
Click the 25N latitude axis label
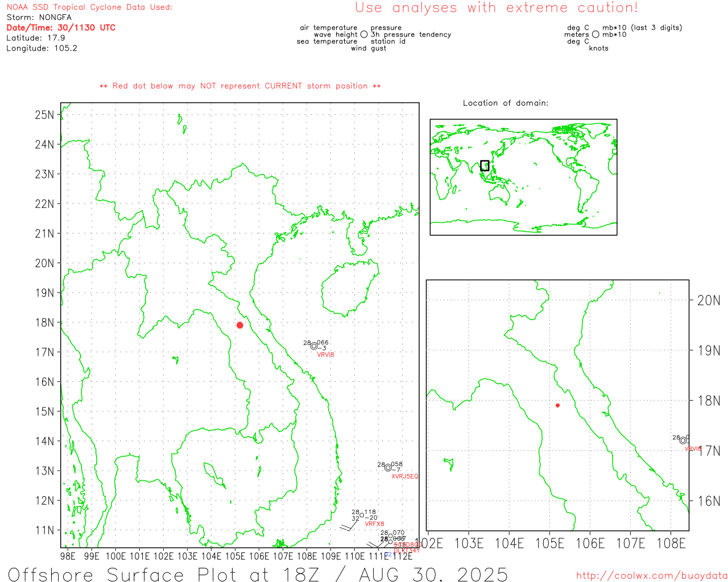tap(44, 115)
